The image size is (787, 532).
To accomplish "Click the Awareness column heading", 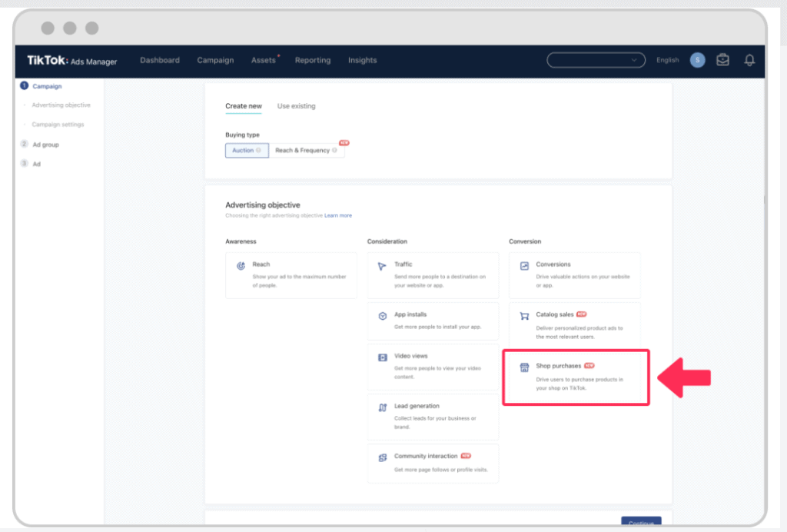I will click(241, 241).
